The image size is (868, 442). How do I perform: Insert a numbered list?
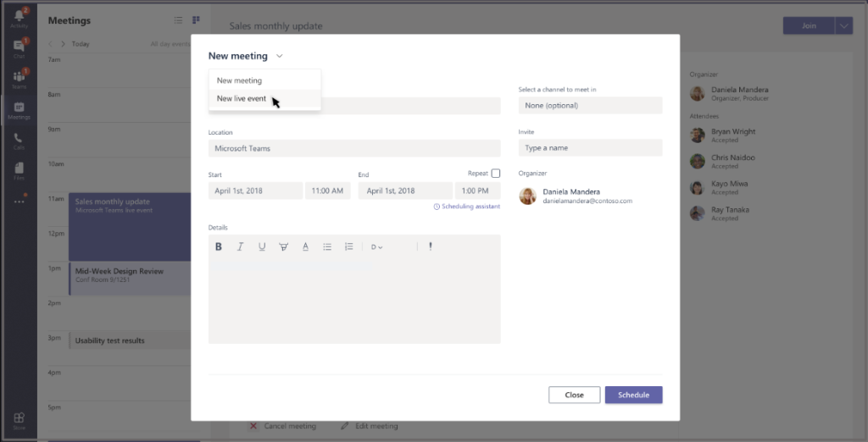[348, 246]
